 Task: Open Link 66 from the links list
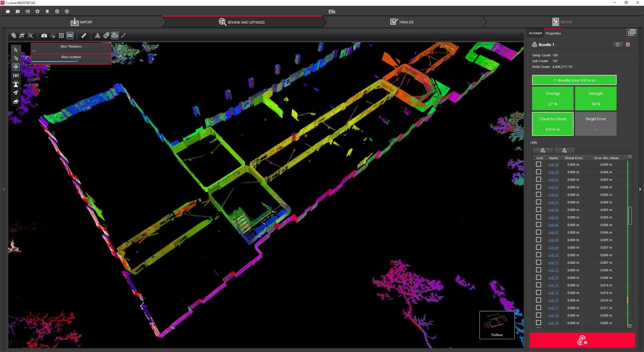(553, 225)
